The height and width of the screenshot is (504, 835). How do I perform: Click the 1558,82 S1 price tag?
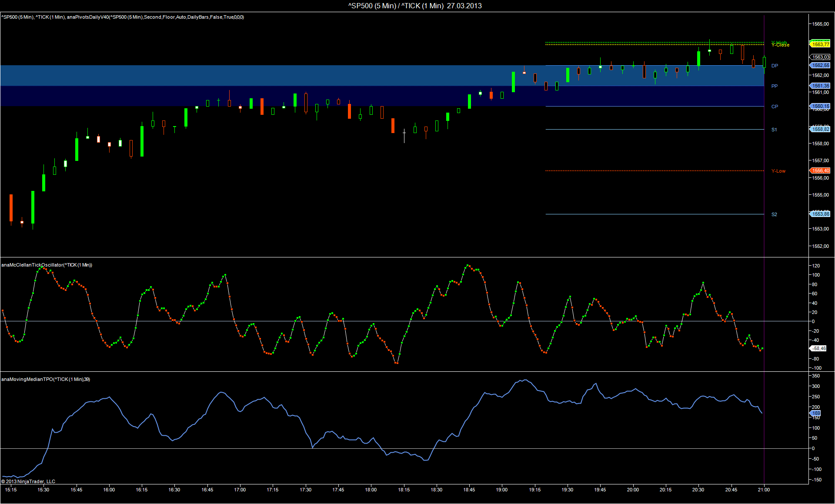(x=820, y=129)
